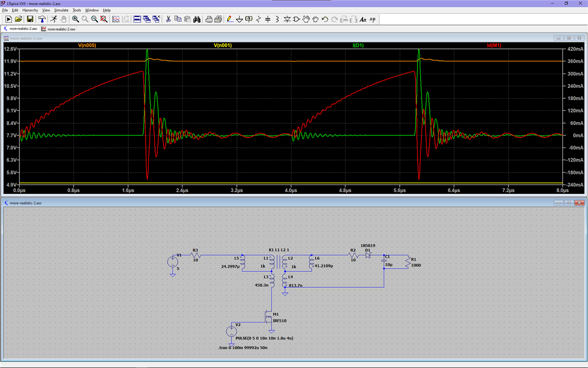Click the Undo arrow icon
Viewport: 588px width, 368px height.
pos(325,19)
